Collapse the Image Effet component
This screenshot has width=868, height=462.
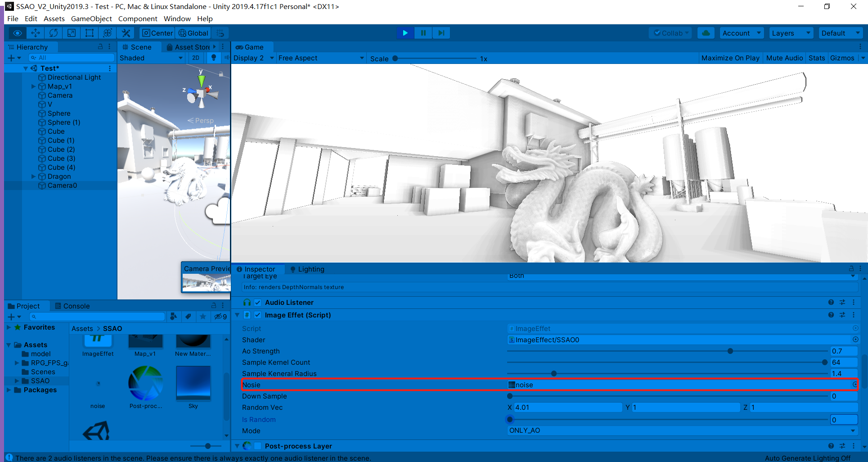237,315
